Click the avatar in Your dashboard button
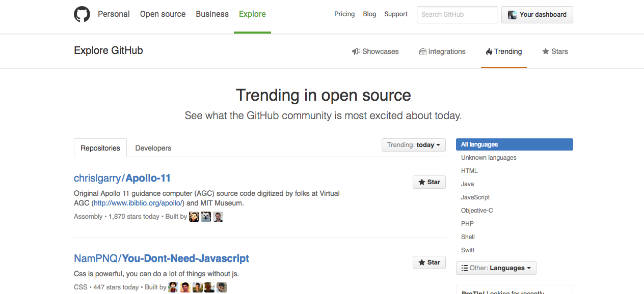The width and height of the screenshot is (644, 294). click(x=512, y=15)
